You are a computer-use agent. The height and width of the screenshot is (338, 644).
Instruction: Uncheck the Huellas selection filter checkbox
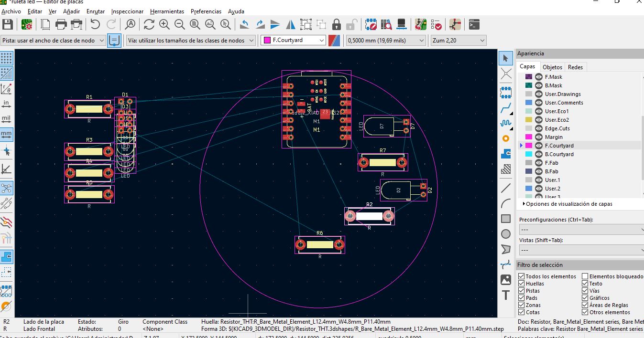[522, 284]
